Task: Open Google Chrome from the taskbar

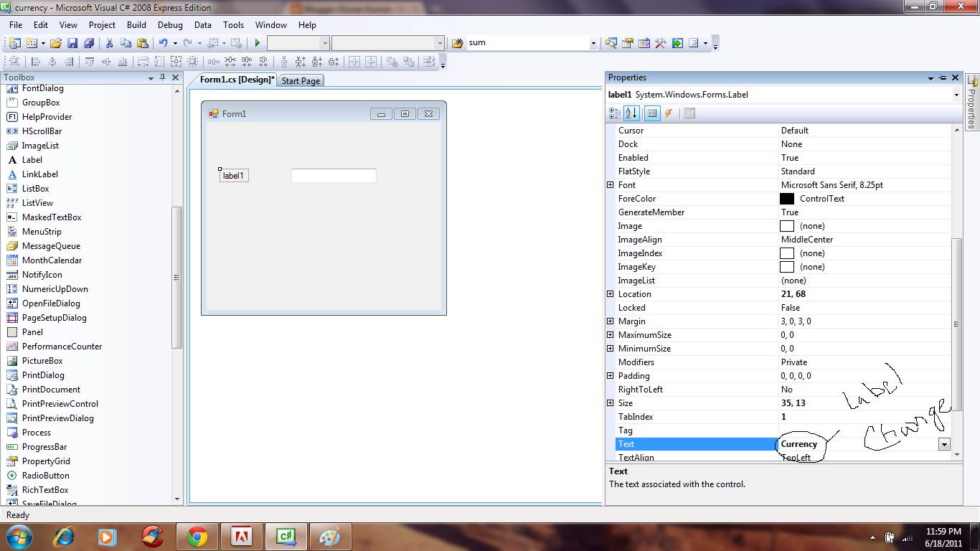Action: (197, 536)
